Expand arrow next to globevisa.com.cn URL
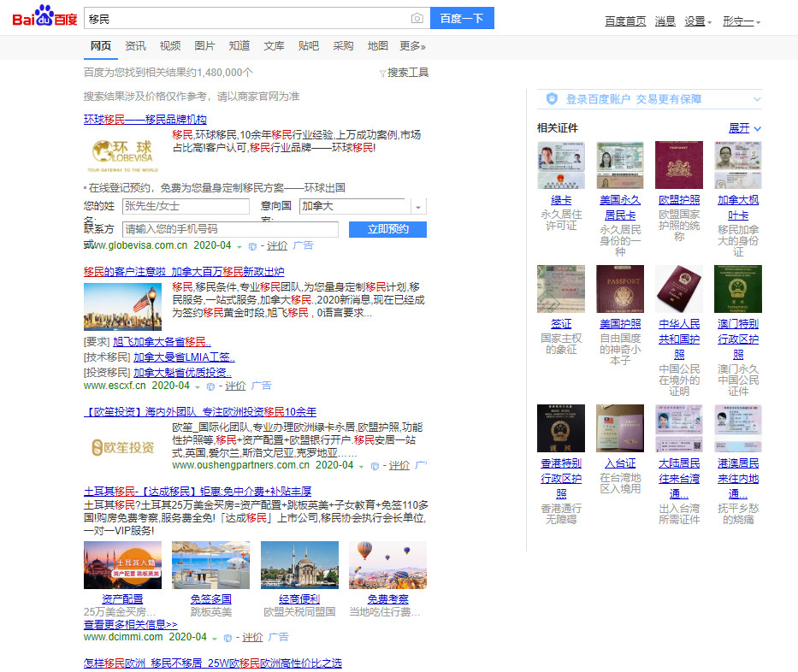The width and height of the screenshot is (798, 672). pyautogui.click(x=239, y=247)
